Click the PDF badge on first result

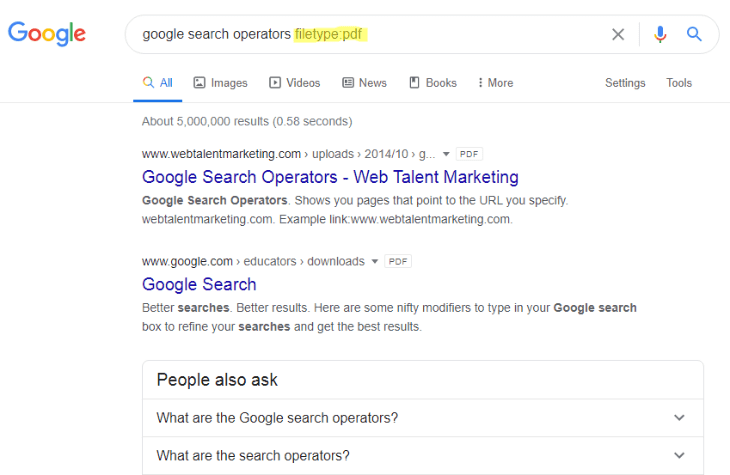469,154
